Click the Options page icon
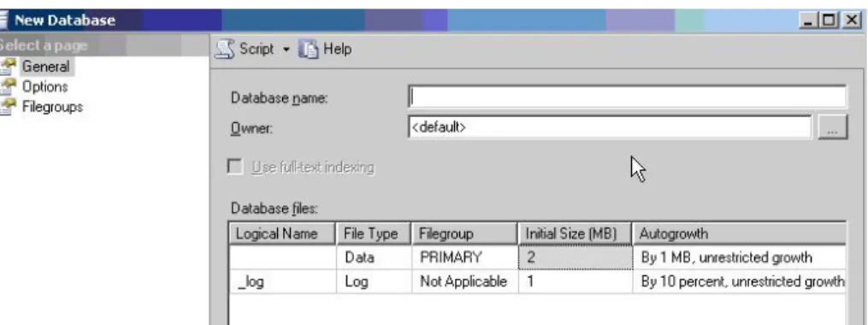The image size is (868, 325). [8, 86]
